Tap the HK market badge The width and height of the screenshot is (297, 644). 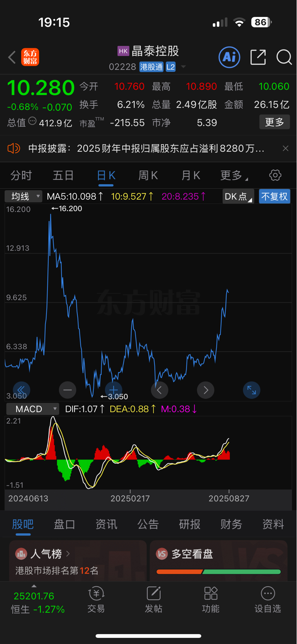(x=123, y=51)
